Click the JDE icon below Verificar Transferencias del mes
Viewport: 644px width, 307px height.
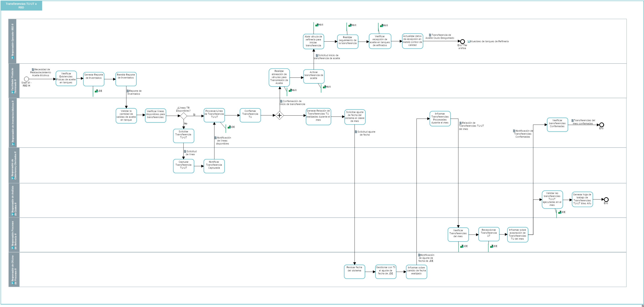click(x=462, y=247)
